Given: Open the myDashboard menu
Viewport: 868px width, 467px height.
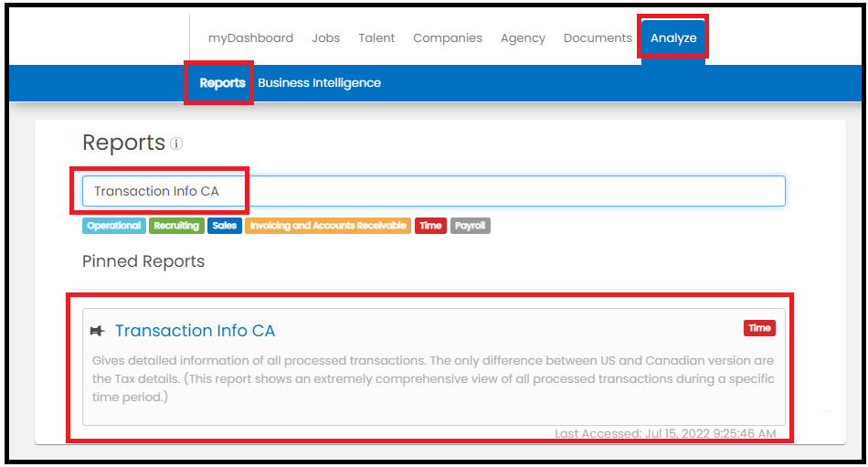Looking at the screenshot, I should 250,38.
